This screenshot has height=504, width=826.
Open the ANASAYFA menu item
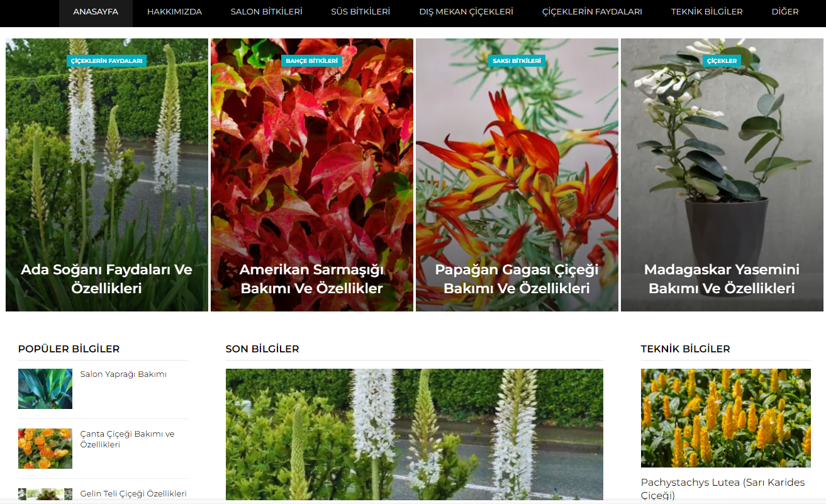click(96, 12)
